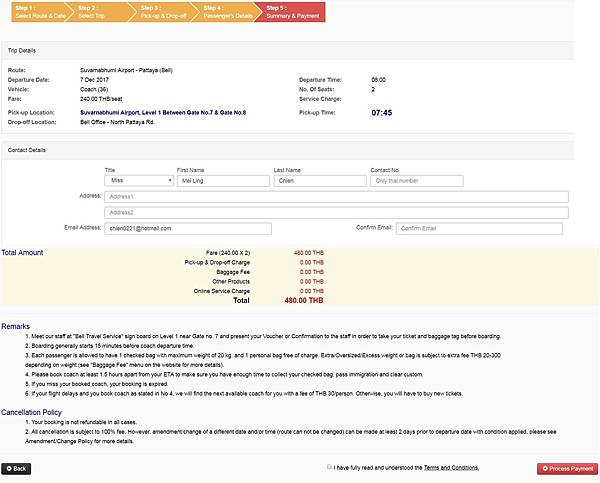Click the 'Pick-up & Drop-off Charge' label
This screenshot has width=600, height=483.
tap(217, 262)
